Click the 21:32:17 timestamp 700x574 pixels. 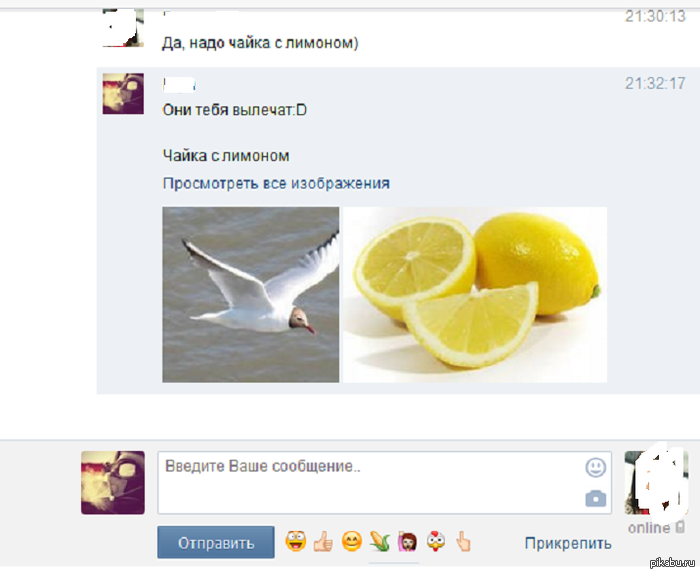tap(655, 83)
